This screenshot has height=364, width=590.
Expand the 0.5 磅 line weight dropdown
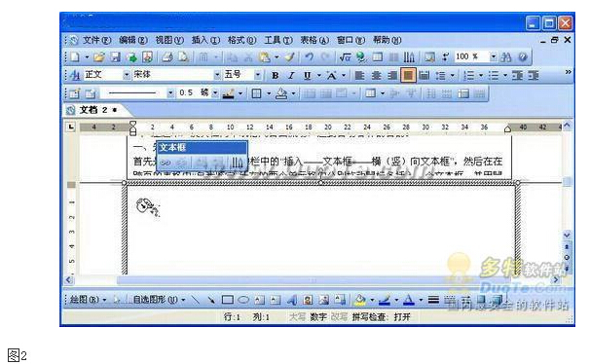[x=215, y=92]
